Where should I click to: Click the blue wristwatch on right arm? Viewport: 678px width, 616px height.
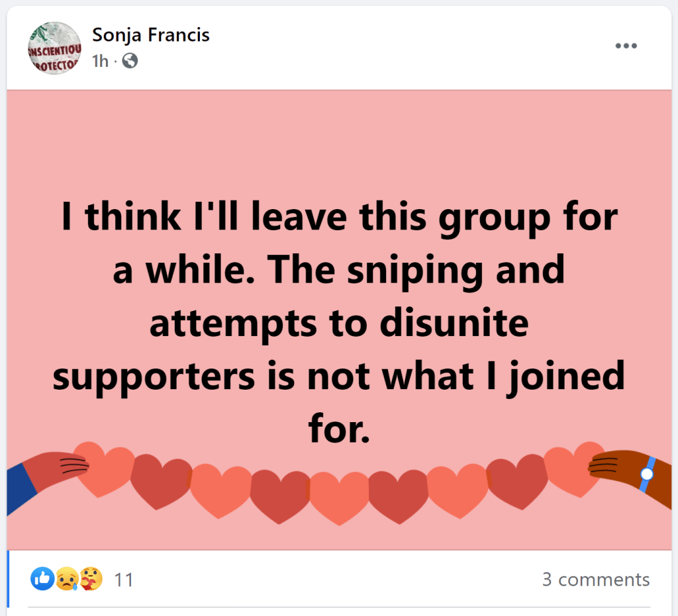[648, 474]
